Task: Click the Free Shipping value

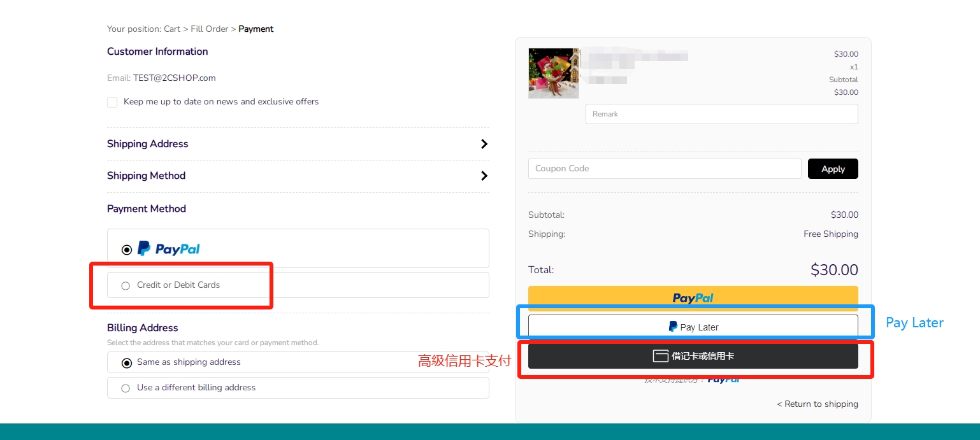Action: (x=831, y=234)
